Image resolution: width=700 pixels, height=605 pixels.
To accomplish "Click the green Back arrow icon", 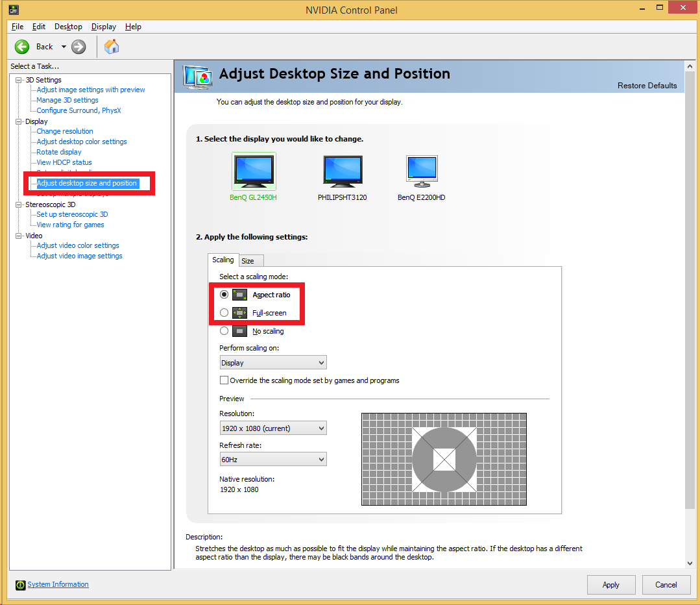I will pyautogui.click(x=22, y=47).
